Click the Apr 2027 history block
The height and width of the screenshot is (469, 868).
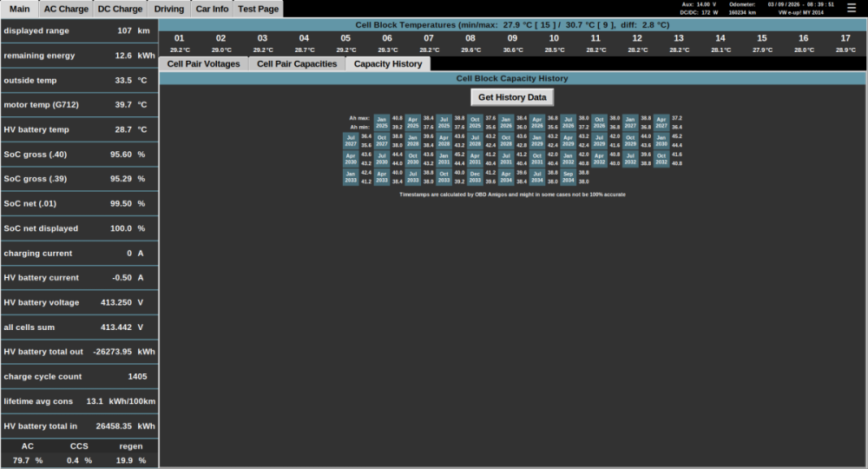pyautogui.click(x=661, y=122)
